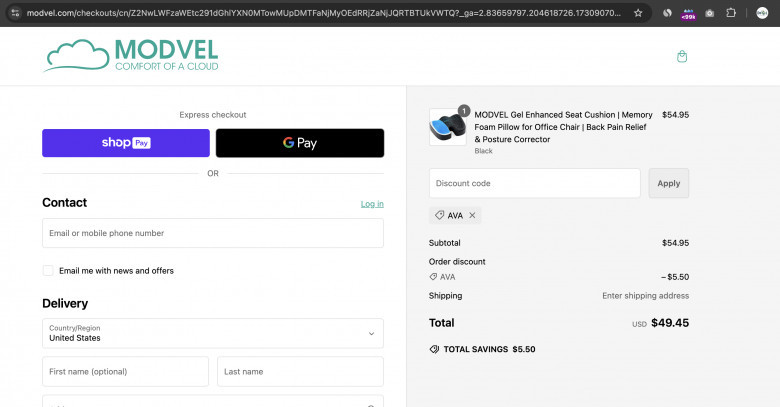Viewport: 780px width, 407px height.
Task: Remove the AVA discount code tag
Action: [472, 215]
